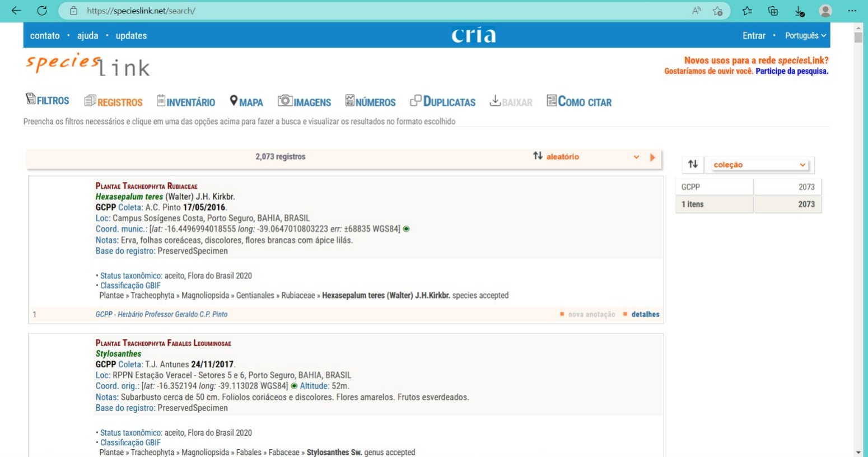Go to next results page arrow

[652, 157]
